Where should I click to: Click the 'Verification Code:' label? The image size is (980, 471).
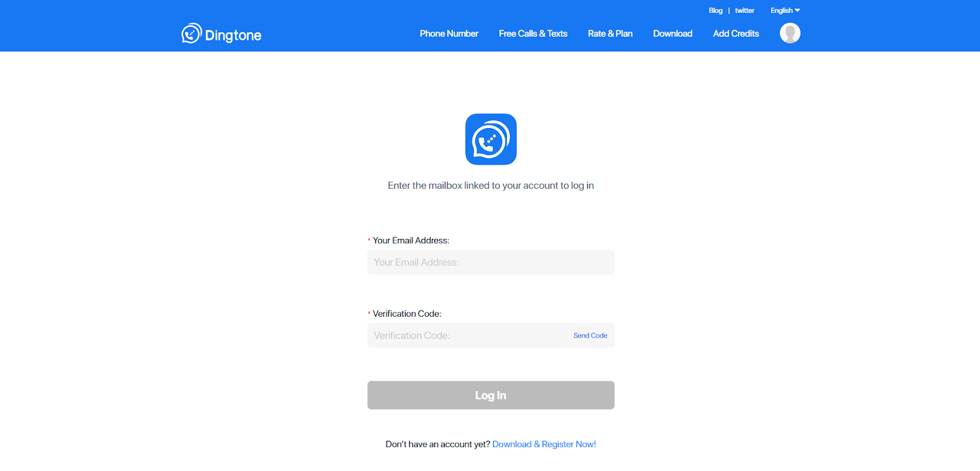pyautogui.click(x=407, y=314)
